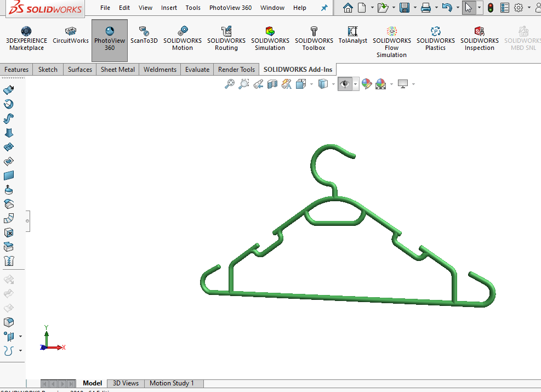Screen dimensions: 541x392
Task: Expand the Select tool dropdown arrow
Action: [x=479, y=8]
